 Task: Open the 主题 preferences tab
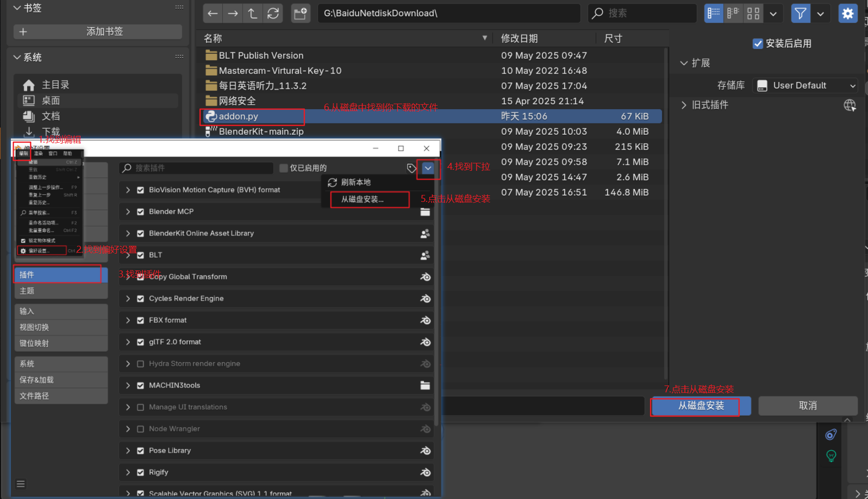(x=61, y=291)
